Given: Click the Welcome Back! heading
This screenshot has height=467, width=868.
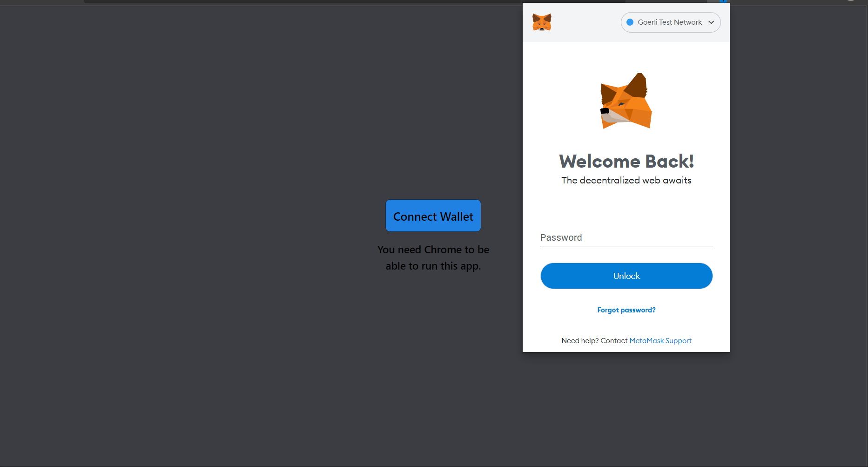Looking at the screenshot, I should [x=626, y=162].
